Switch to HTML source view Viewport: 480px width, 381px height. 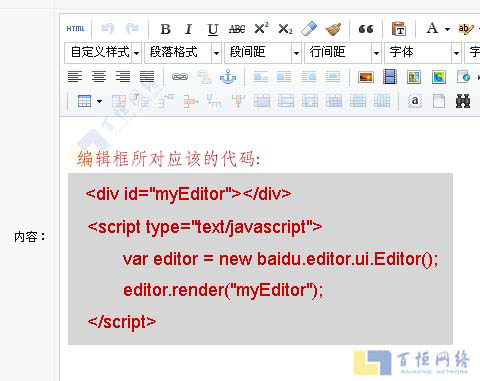[75, 29]
